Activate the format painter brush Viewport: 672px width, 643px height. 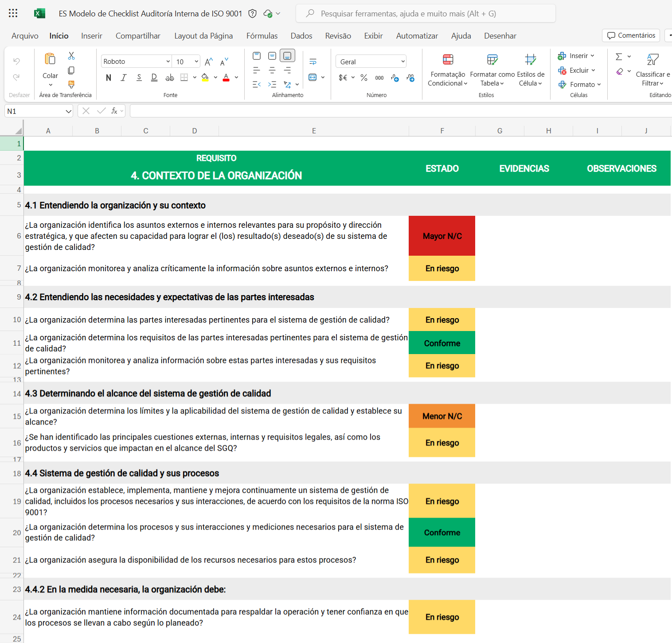[x=71, y=84]
